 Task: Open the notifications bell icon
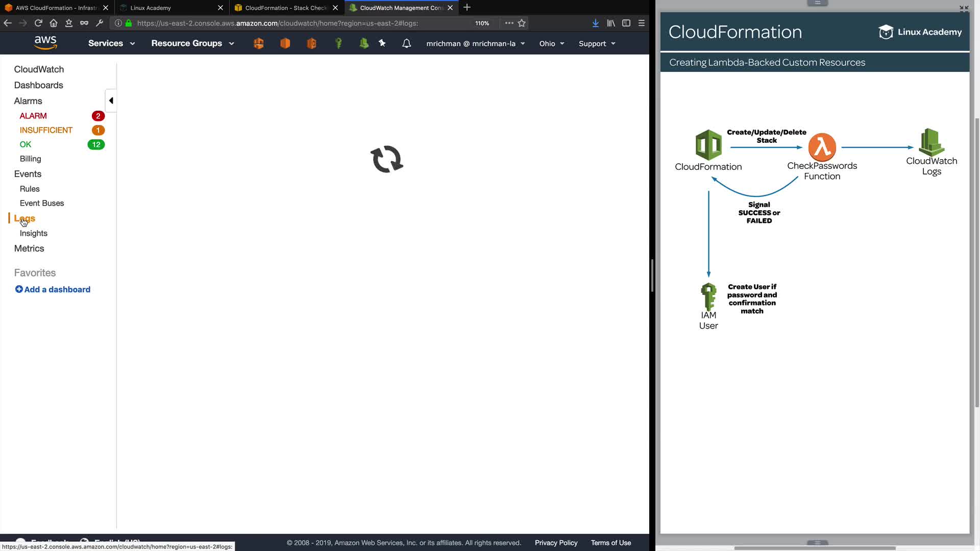coord(406,43)
